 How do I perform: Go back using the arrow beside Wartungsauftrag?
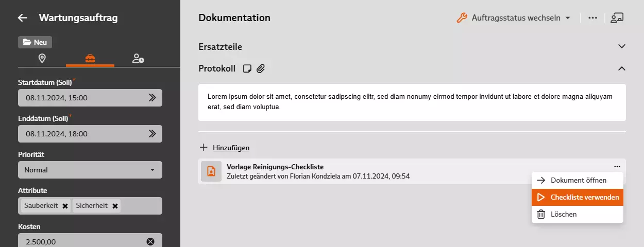pyautogui.click(x=22, y=18)
